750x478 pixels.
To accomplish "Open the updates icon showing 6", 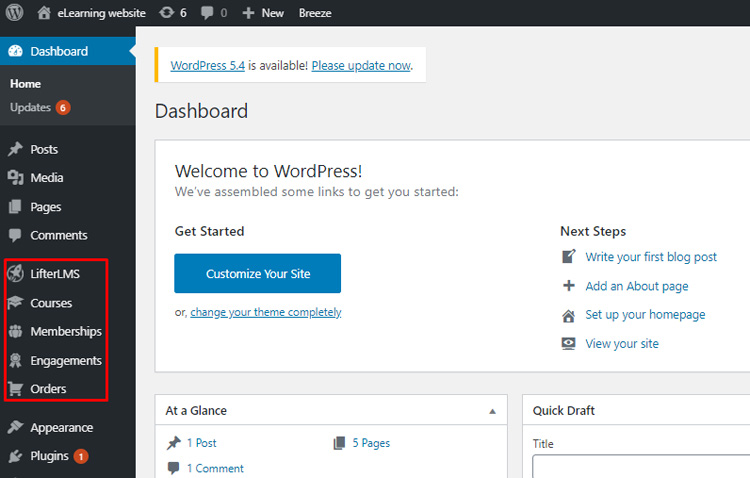I will 166,13.
